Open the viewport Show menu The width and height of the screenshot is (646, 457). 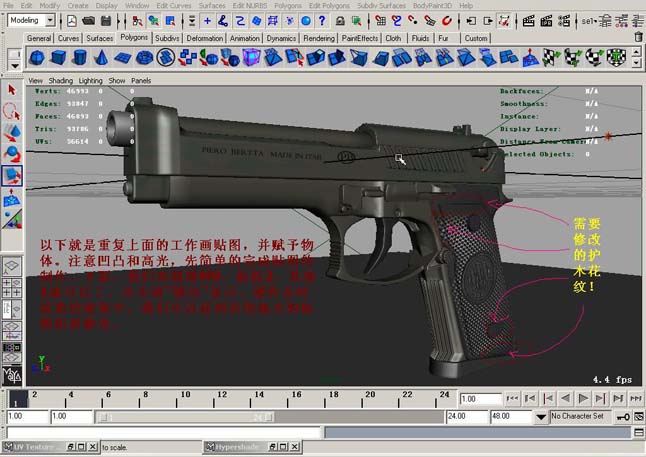point(117,81)
